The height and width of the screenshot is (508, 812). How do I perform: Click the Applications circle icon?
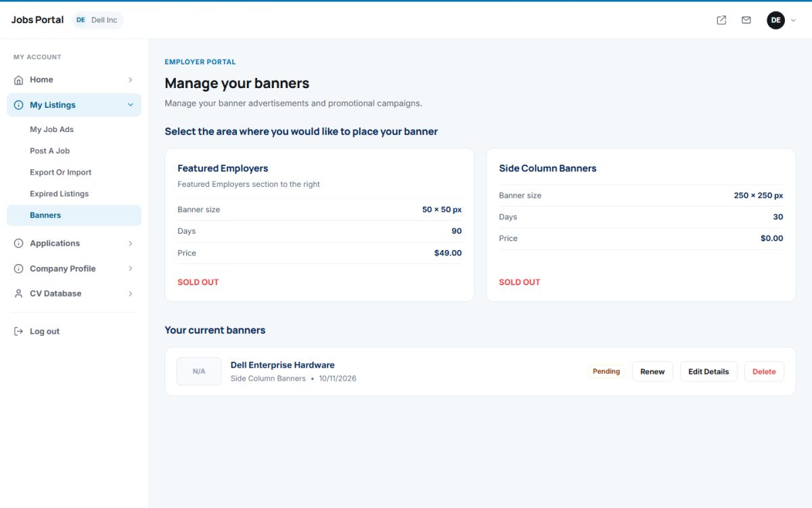click(18, 243)
